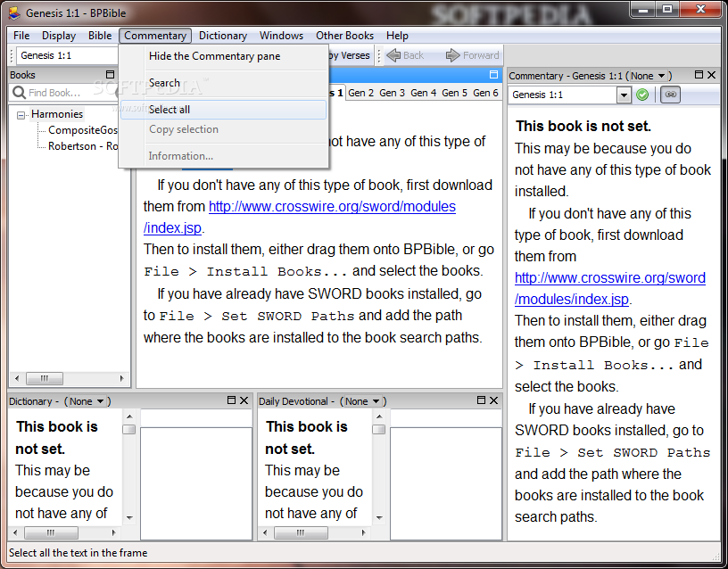Image resolution: width=728 pixels, height=569 pixels.
Task: Close the Commentary pane
Action: [x=711, y=74]
